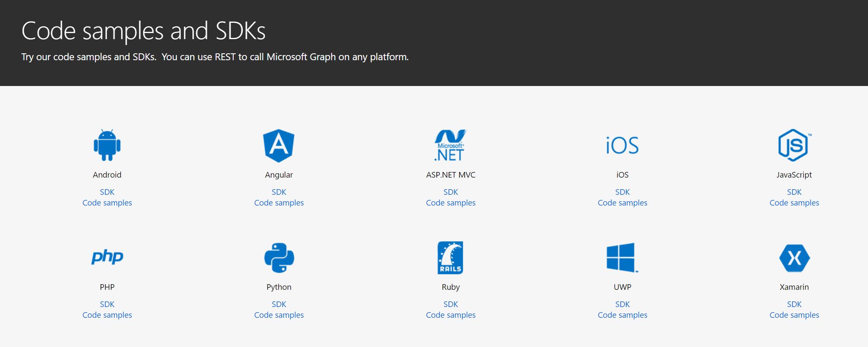Select the Angular shield logo

click(x=279, y=145)
